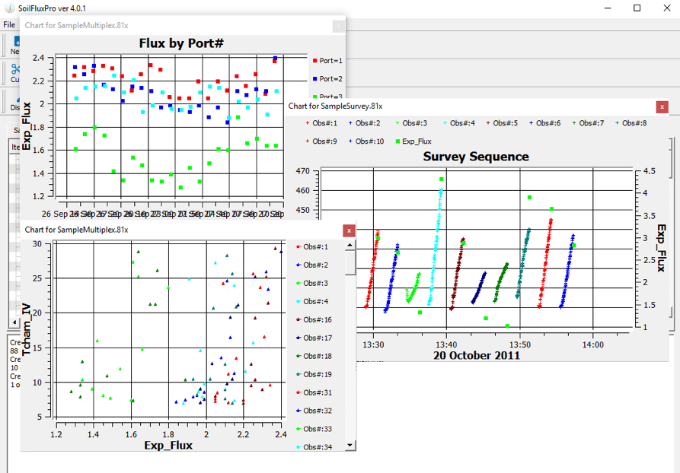Open the File menu
Screen dimensions: 680x473
(8, 23)
